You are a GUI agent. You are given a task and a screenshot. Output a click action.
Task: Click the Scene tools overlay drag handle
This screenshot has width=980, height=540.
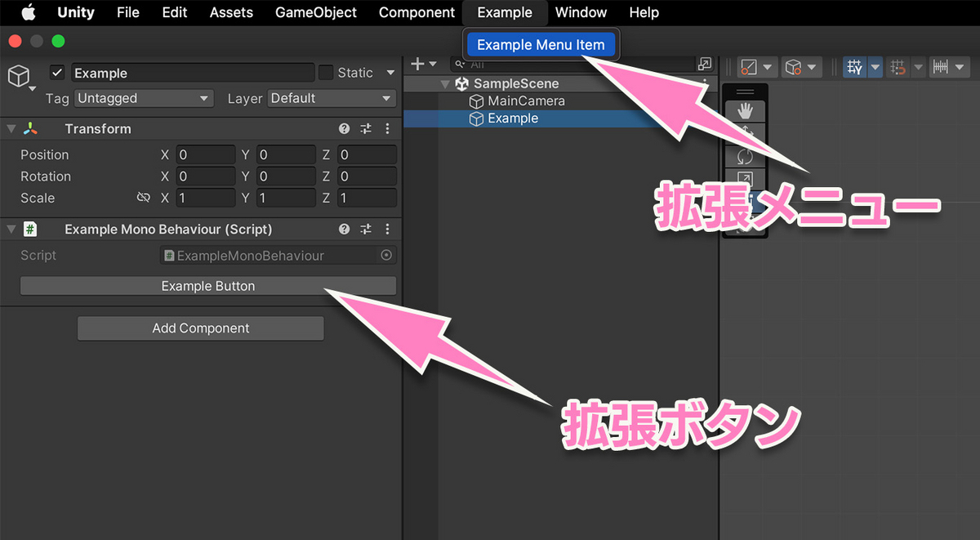point(746,92)
